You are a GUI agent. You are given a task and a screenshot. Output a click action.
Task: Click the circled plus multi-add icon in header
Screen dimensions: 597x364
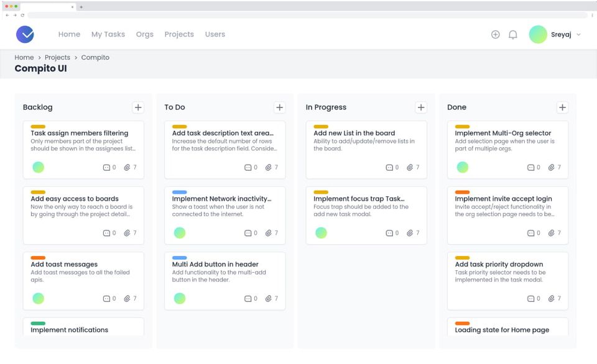click(x=496, y=35)
